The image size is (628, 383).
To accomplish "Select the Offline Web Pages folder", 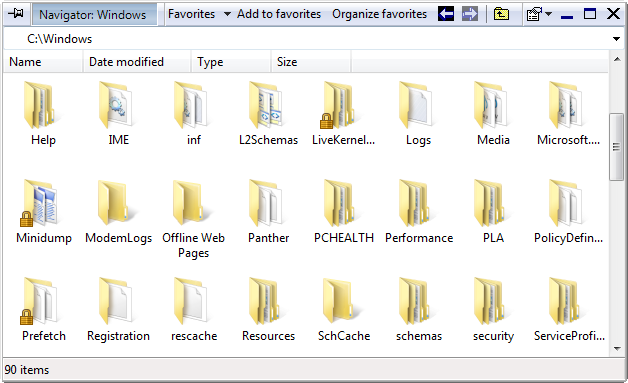I will coord(194,220).
